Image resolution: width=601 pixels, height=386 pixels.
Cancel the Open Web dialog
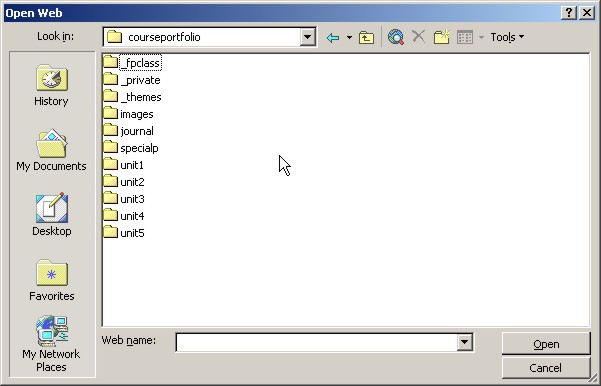tap(546, 368)
